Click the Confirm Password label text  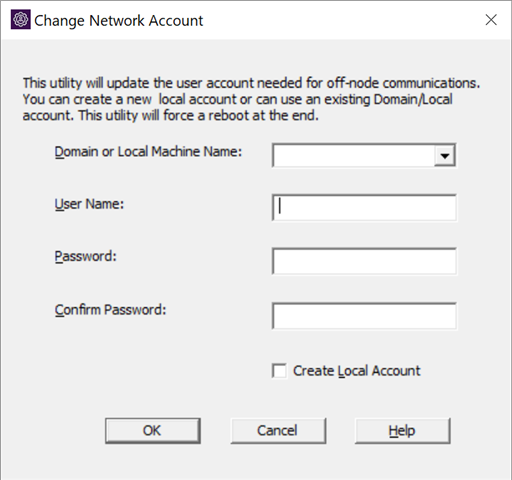pos(110,310)
